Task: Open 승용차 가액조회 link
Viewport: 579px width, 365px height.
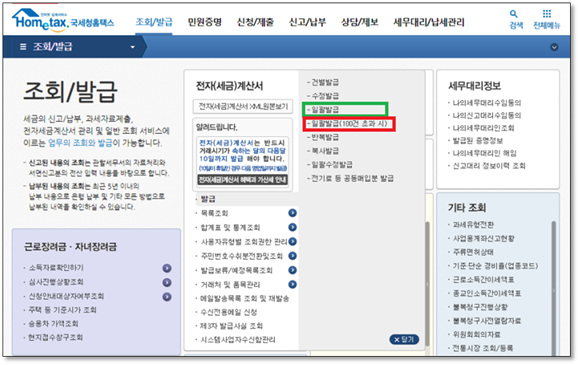Action: [53, 324]
